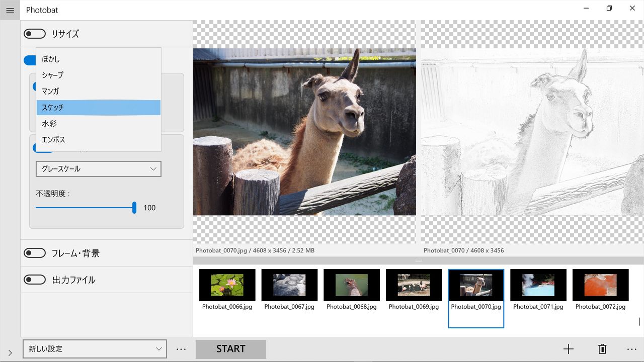The width and height of the screenshot is (644, 362).
Task: Open settings ellipsis next to 新しい設定
Action: click(x=181, y=349)
